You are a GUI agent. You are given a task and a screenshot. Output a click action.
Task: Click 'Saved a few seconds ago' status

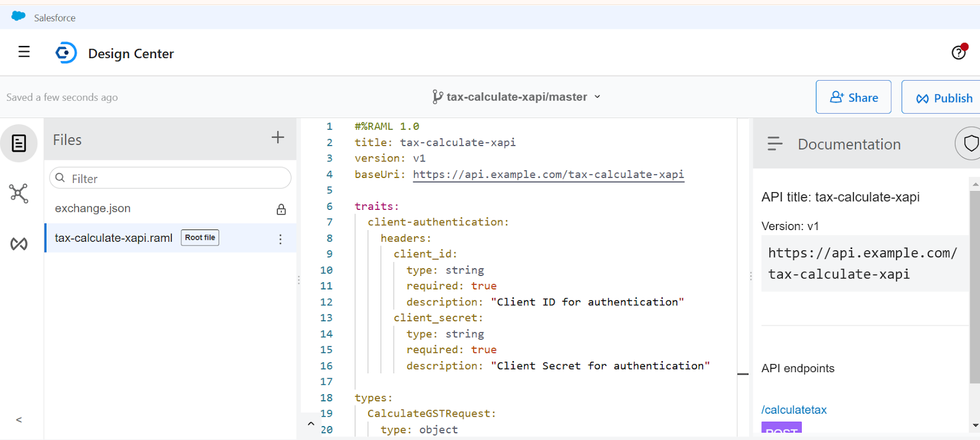[62, 97]
